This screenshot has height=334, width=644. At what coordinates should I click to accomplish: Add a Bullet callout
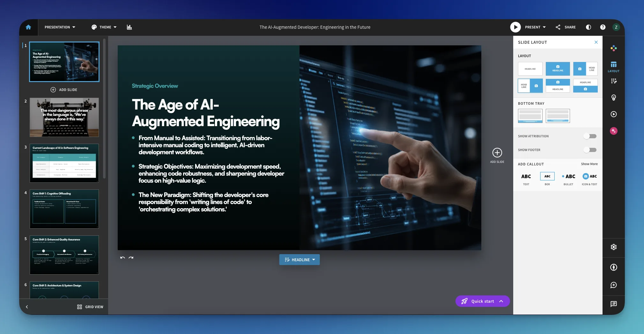click(x=568, y=179)
